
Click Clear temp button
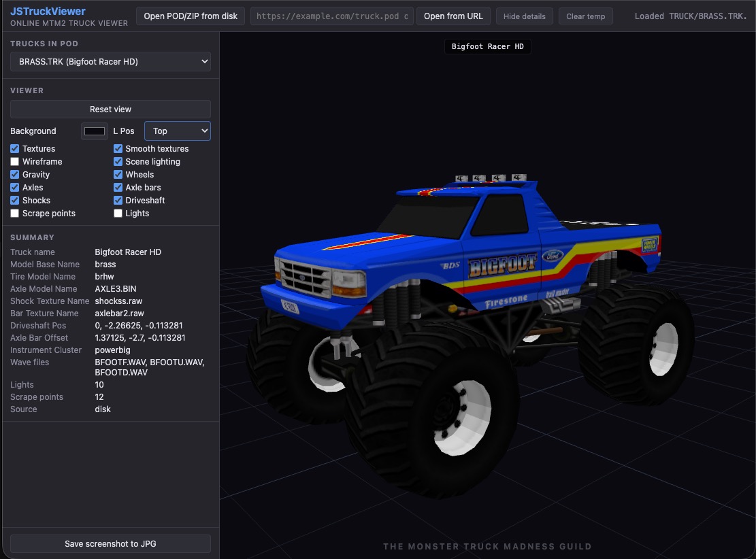(586, 16)
